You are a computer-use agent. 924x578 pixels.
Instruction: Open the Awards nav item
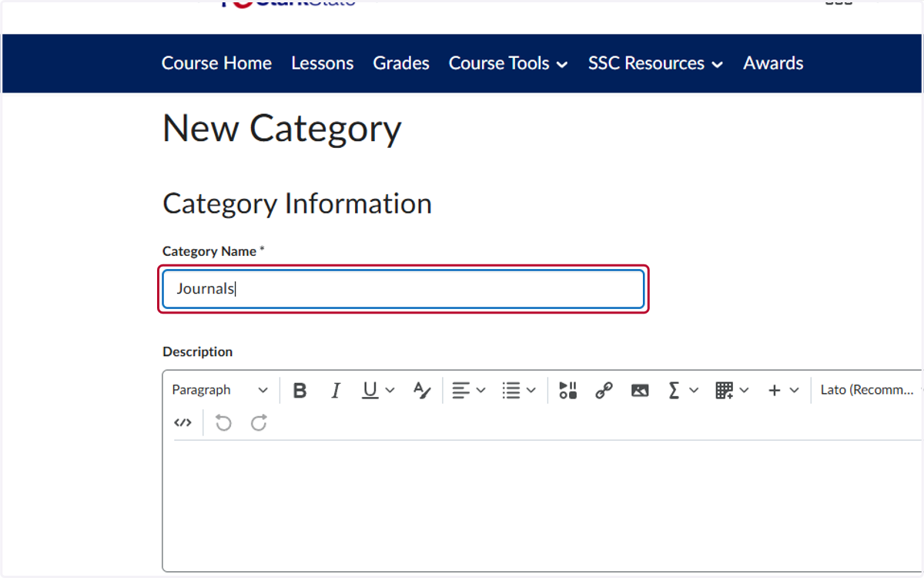[x=773, y=63]
